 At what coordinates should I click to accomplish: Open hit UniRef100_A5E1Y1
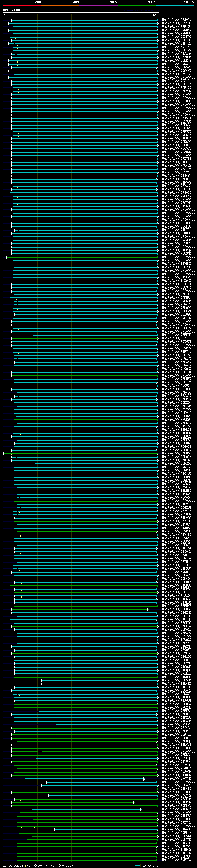(177, 643)
